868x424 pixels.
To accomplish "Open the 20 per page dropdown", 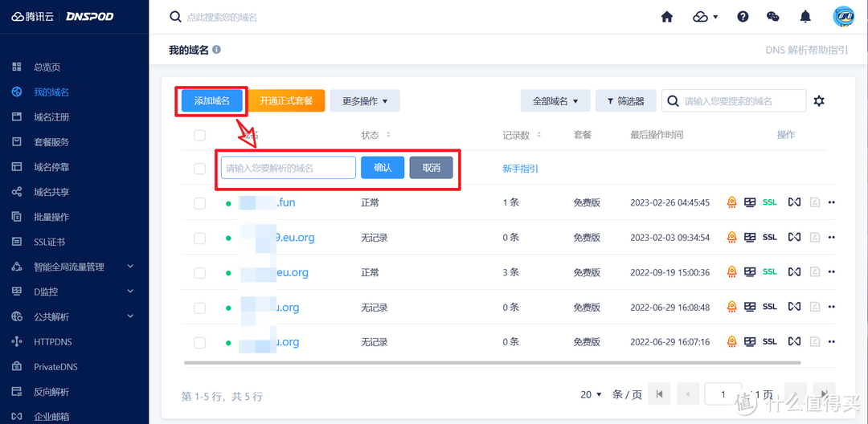I will coord(591,394).
